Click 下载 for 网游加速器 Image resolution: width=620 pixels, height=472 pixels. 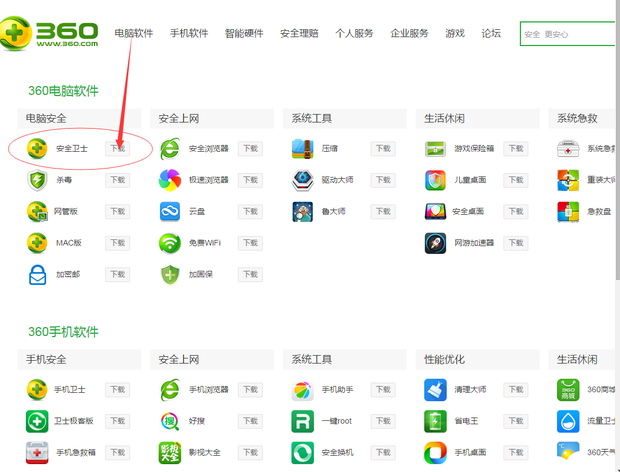pos(516,243)
